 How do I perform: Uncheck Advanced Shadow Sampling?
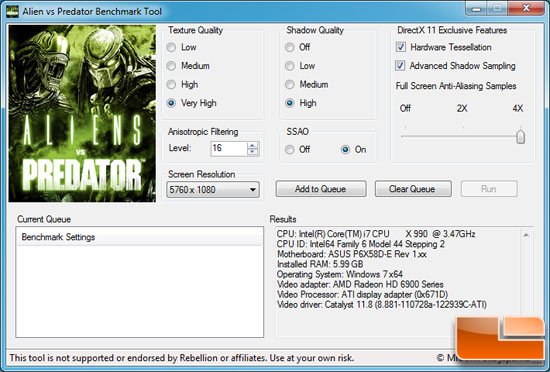click(x=401, y=66)
